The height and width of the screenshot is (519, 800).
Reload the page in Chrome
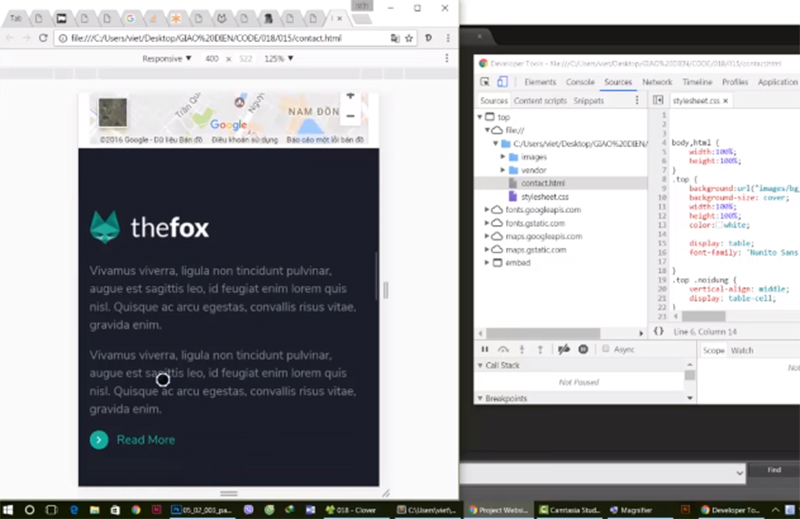(43, 37)
